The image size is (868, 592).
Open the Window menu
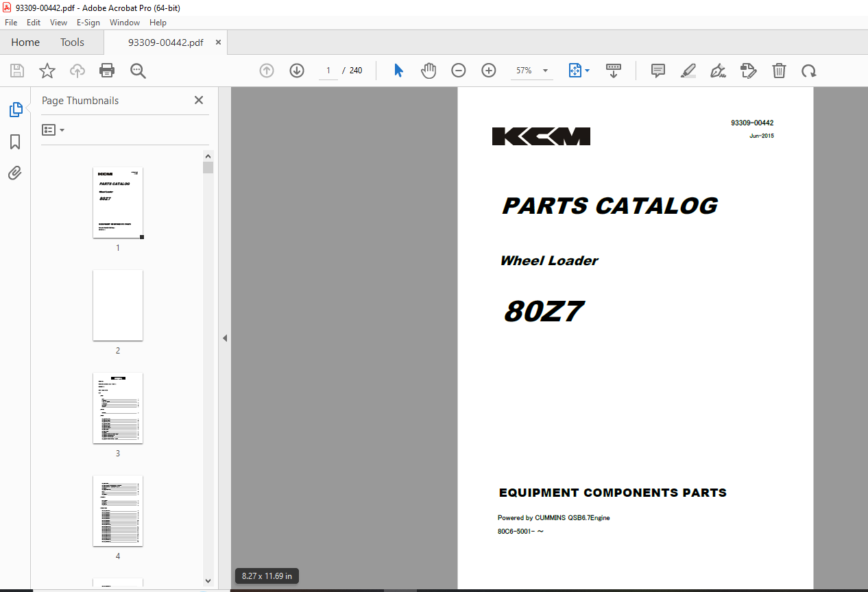pos(125,22)
